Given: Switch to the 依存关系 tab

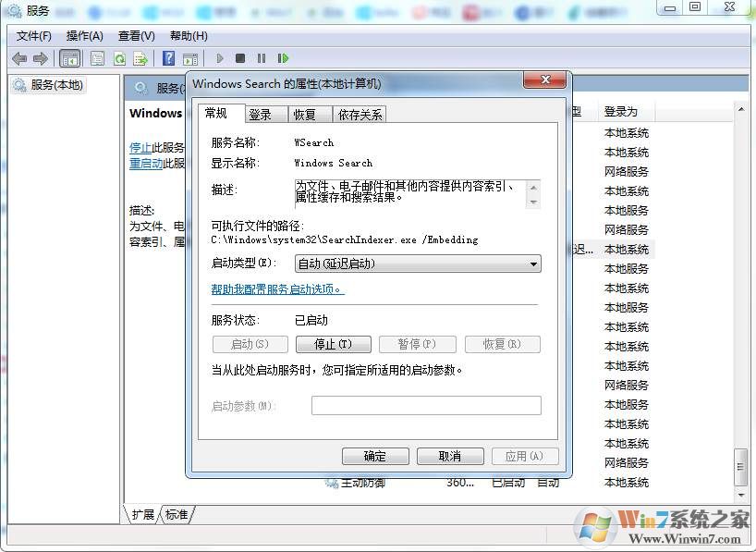Looking at the screenshot, I should tap(360, 115).
